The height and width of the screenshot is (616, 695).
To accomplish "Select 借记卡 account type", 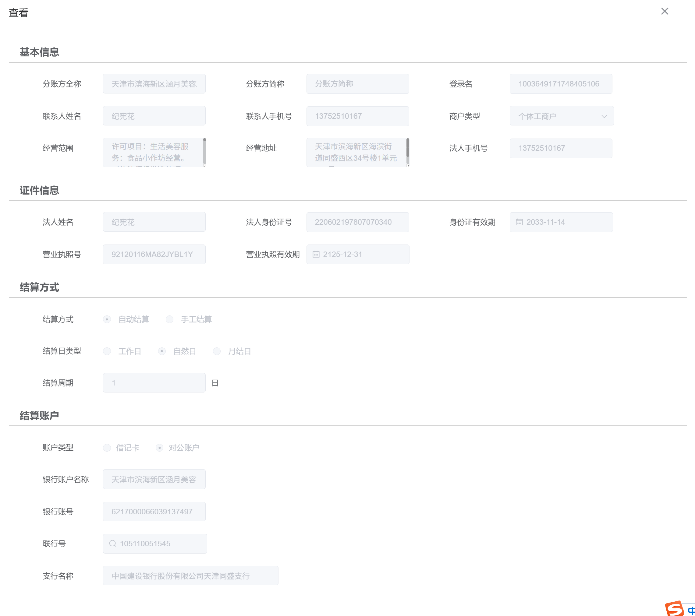I will tap(107, 448).
